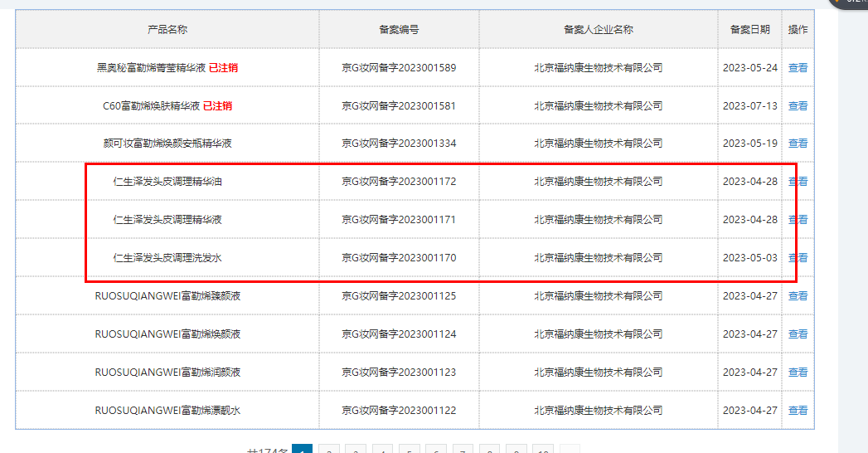The height and width of the screenshot is (453, 868).
Task: Click the 备案日期 column header
Action: [x=749, y=30]
